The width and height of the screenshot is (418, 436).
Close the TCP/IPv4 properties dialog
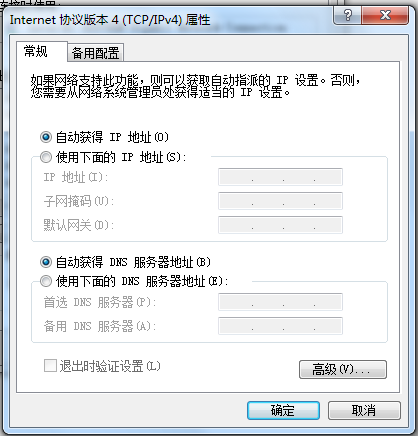[x=385, y=15]
